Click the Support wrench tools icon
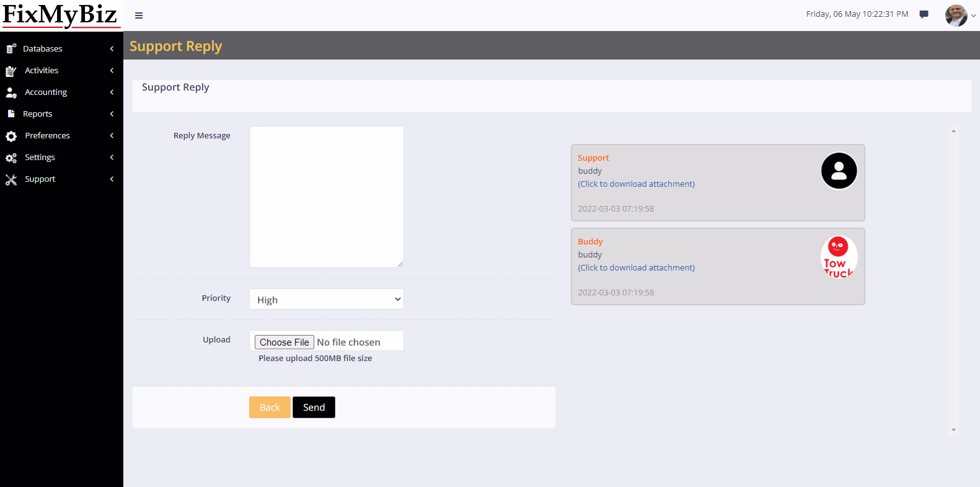The image size is (980, 487). 11,179
